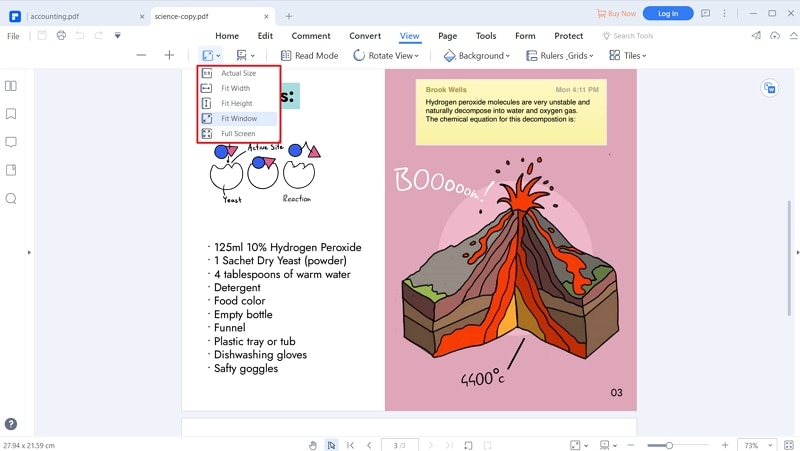800x451 pixels.
Task: Open the search panel in sidebar
Action: pos(11,198)
